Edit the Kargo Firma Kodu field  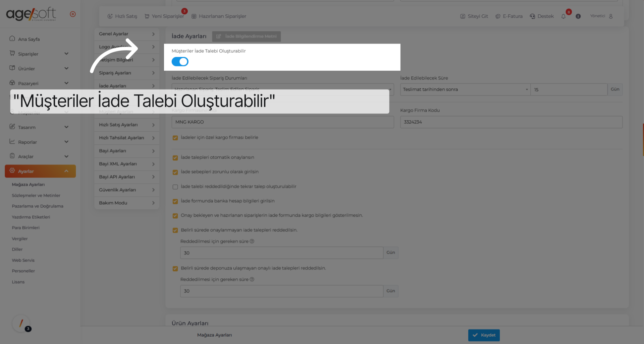pos(511,122)
